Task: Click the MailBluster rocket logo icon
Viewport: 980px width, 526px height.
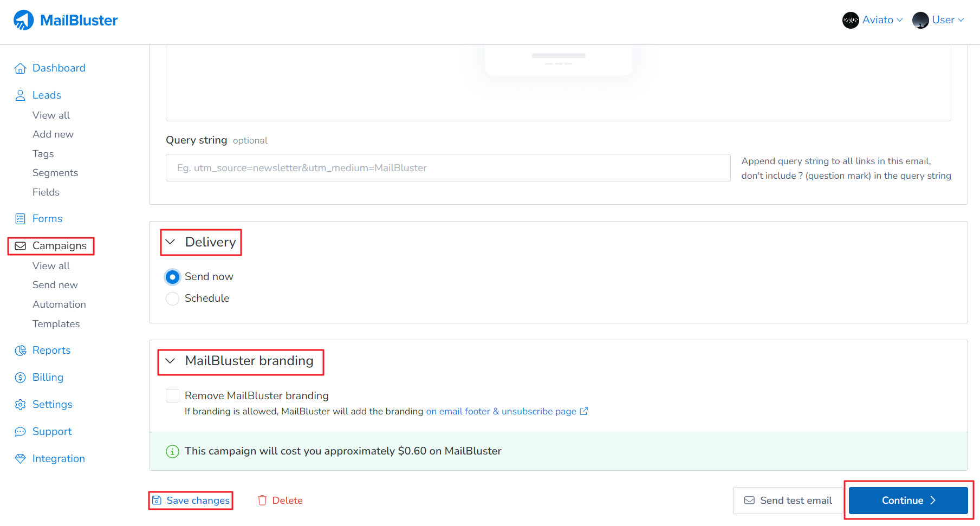Action: tap(23, 20)
